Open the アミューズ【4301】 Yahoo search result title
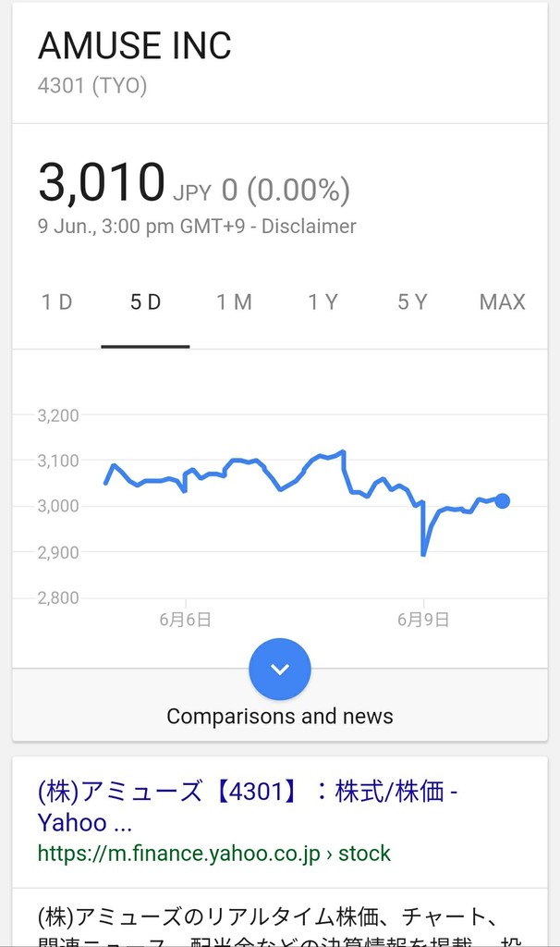 (x=248, y=806)
